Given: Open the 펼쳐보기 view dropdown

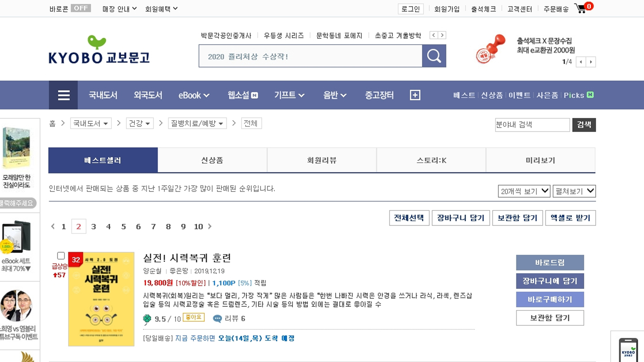Looking at the screenshot, I should 574,191.
